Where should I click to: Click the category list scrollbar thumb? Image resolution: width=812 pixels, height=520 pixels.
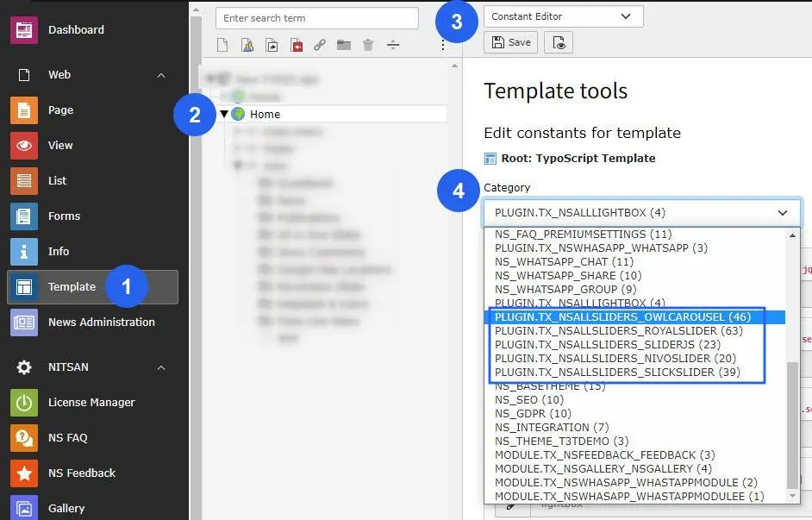point(792,424)
